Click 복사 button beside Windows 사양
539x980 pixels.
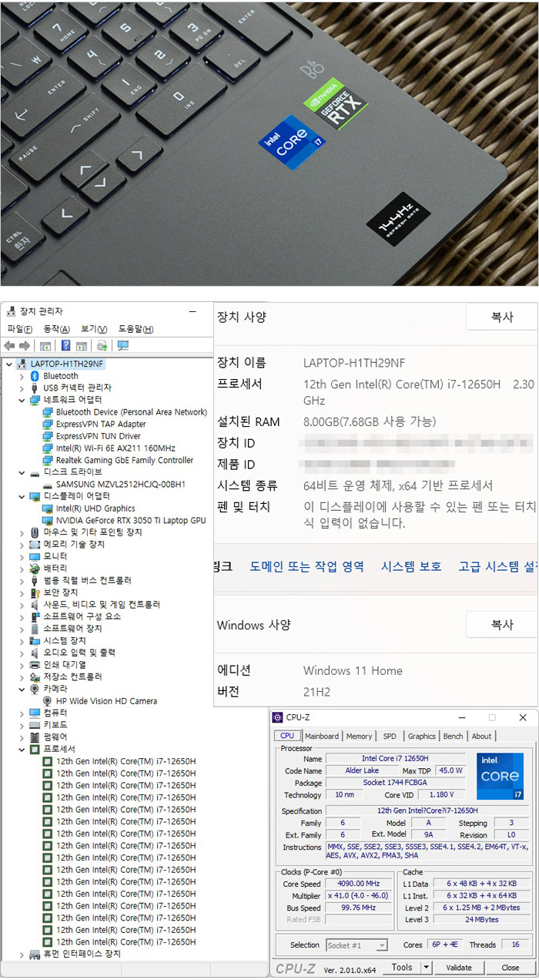(502, 624)
